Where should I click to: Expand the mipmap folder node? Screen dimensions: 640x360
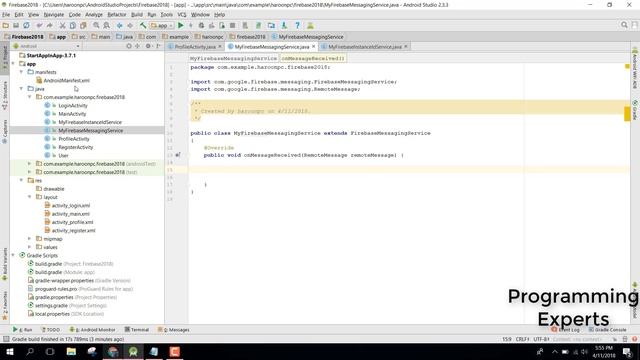[29, 238]
